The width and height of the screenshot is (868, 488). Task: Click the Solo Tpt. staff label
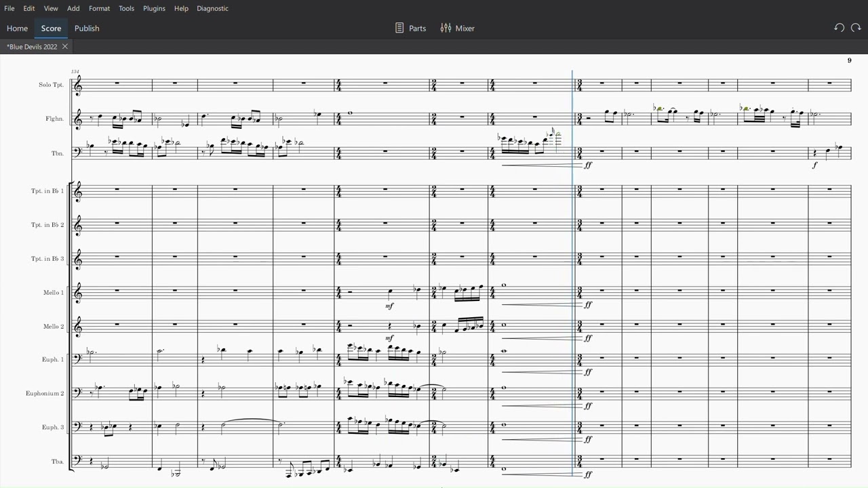click(x=52, y=85)
